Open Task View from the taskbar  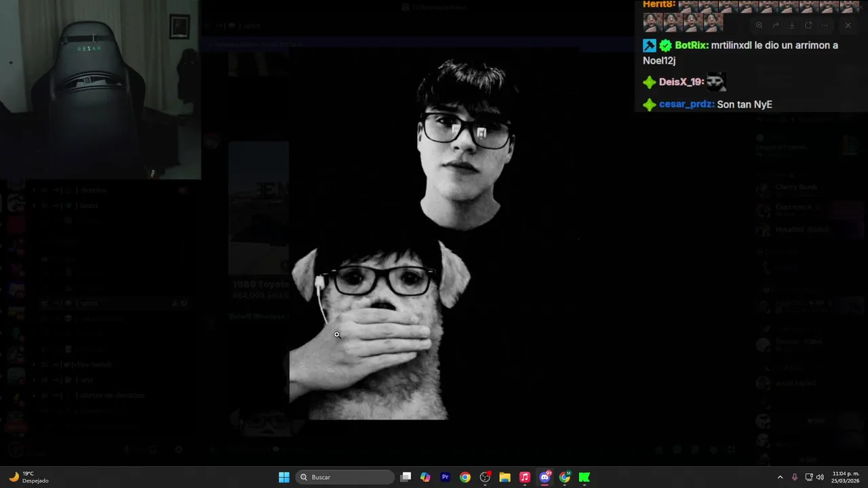(x=406, y=477)
